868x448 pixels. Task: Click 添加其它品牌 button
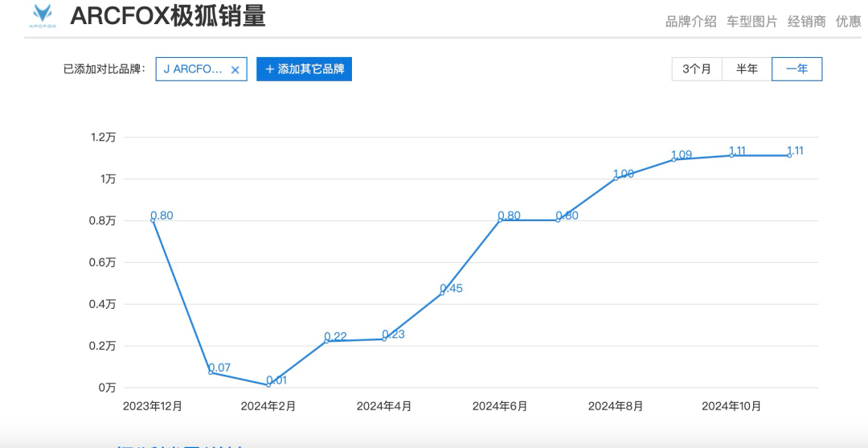point(304,69)
